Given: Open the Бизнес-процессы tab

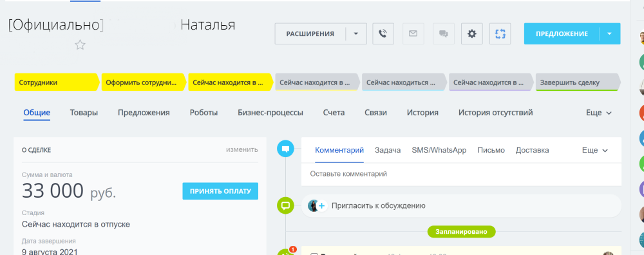Looking at the screenshot, I should click(270, 113).
